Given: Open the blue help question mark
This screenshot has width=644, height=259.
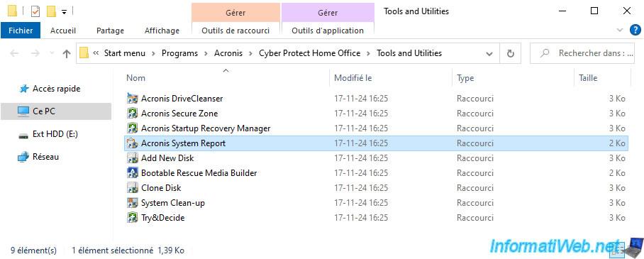Looking at the screenshot, I should pyautogui.click(x=635, y=30).
